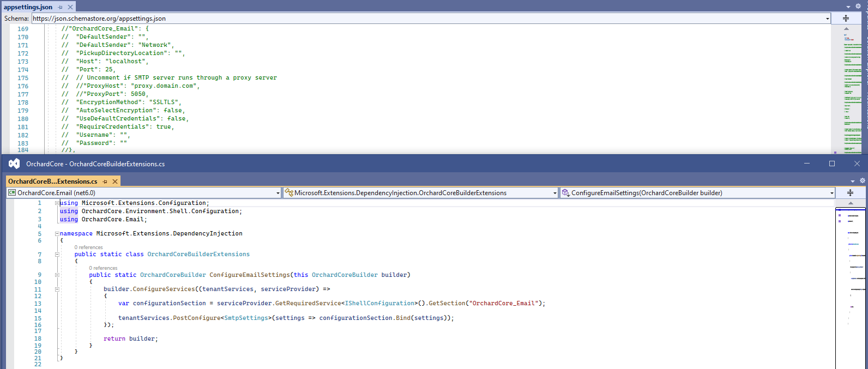The image size is (868, 369).
Task: Collapse the ConfigureServices lambda block
Action: point(57,289)
